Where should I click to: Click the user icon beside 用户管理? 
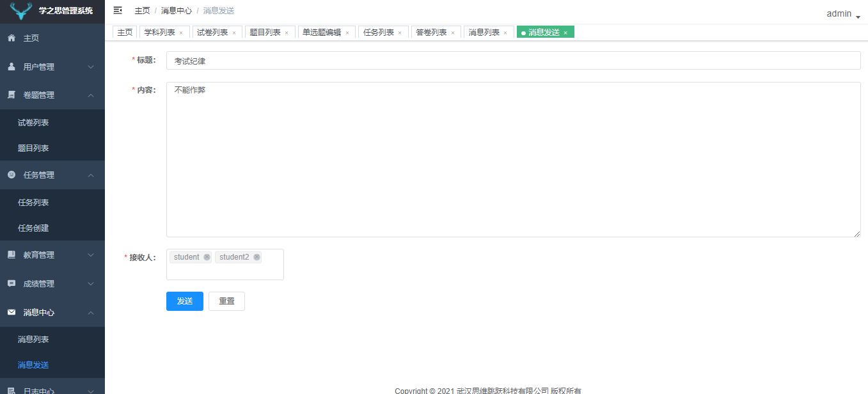click(x=12, y=67)
